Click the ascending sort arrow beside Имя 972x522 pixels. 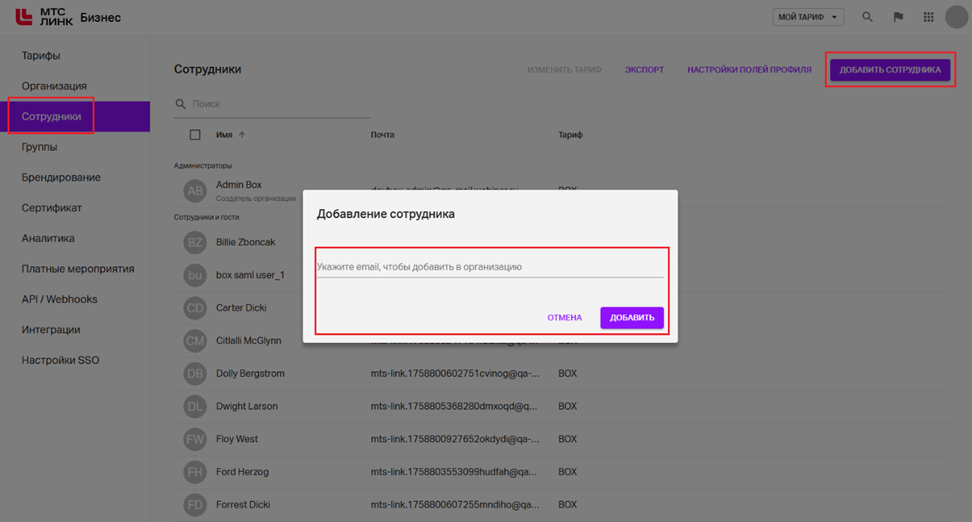(x=242, y=135)
